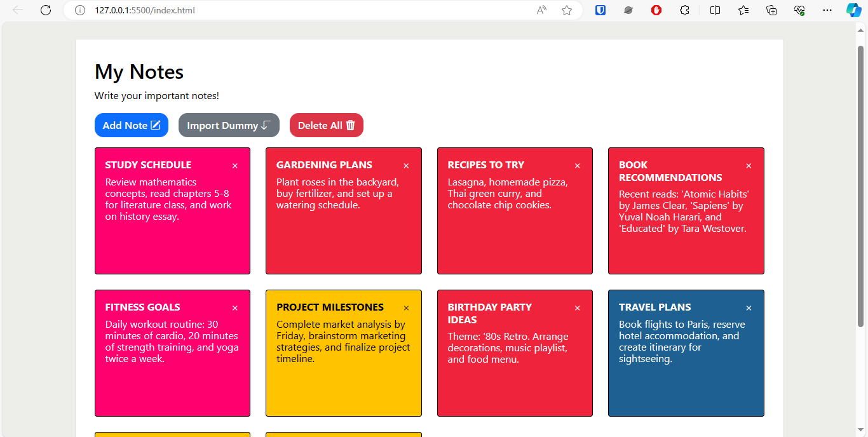This screenshot has height=437, width=868.
Task: Click the 'Recent reads: Atomic Habits' text
Action: (x=684, y=211)
